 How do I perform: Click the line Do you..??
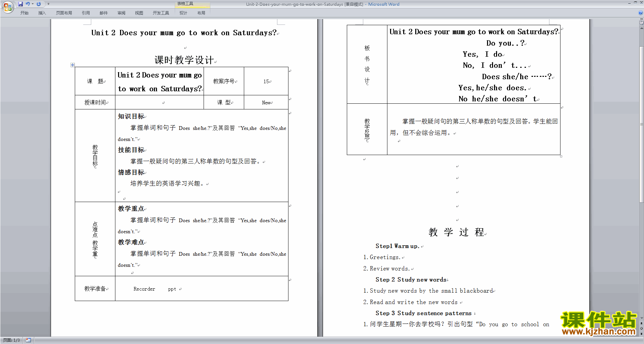point(505,43)
